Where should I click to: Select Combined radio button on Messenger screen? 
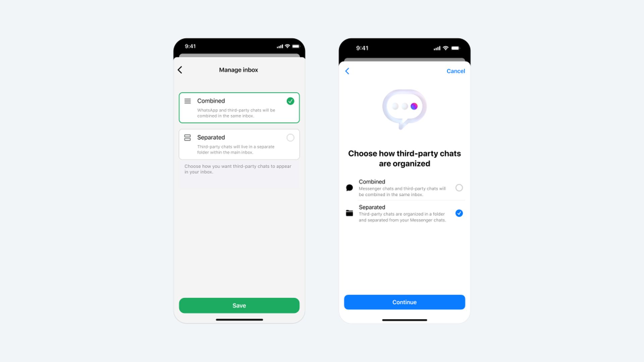tap(459, 187)
